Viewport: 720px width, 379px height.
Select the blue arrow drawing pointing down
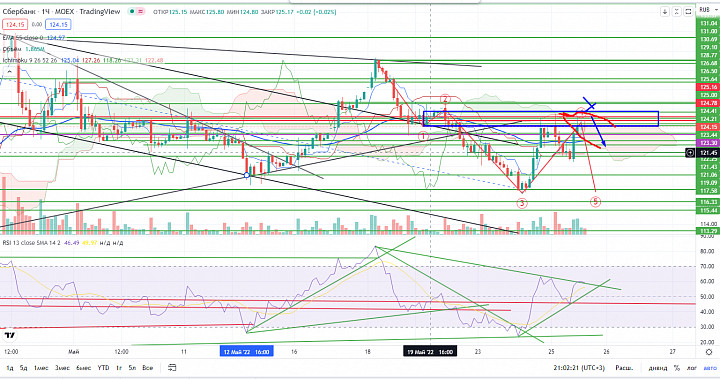coord(597,131)
